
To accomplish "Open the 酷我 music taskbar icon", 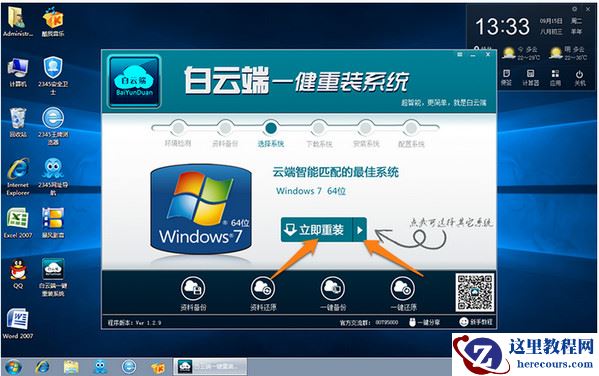I will 158,367.
